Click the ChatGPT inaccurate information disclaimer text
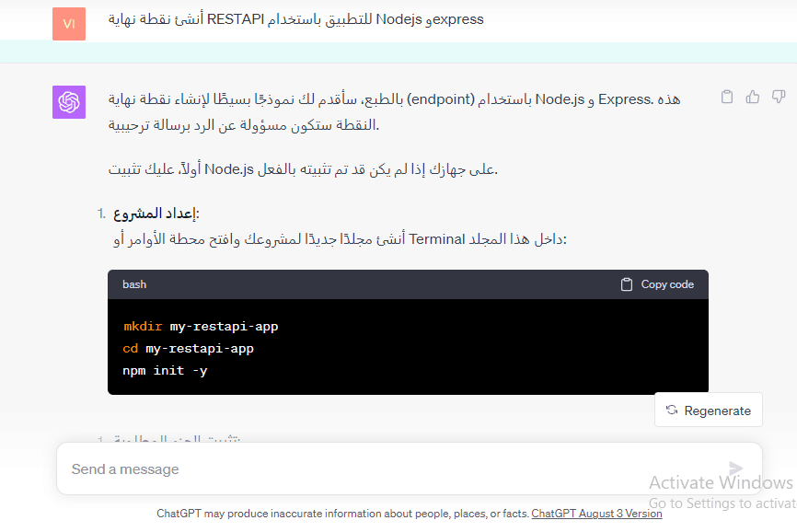797x532 pixels. (x=343, y=514)
